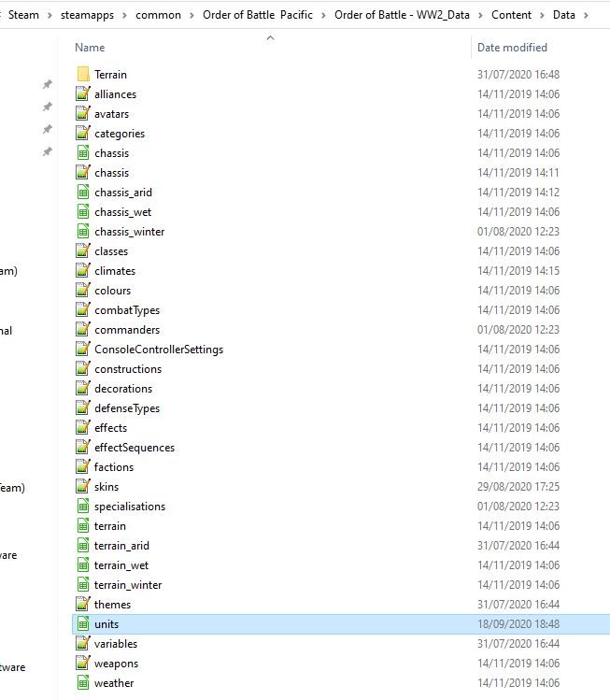Select the effectSequences file icon
Image resolution: width=610 pixels, height=700 pixels.
tap(83, 448)
